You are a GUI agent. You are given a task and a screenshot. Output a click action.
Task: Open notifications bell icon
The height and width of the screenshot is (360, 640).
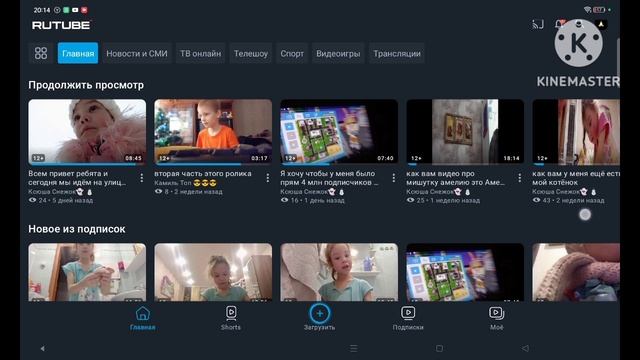coord(560,24)
